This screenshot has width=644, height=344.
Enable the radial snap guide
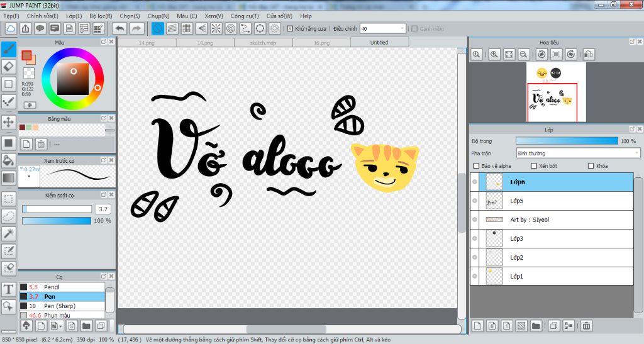(216, 28)
